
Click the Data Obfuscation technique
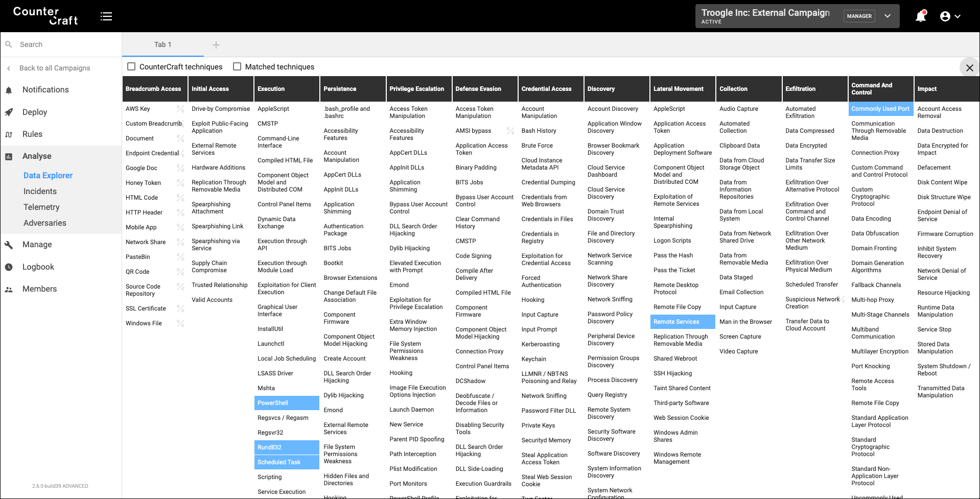tap(875, 233)
